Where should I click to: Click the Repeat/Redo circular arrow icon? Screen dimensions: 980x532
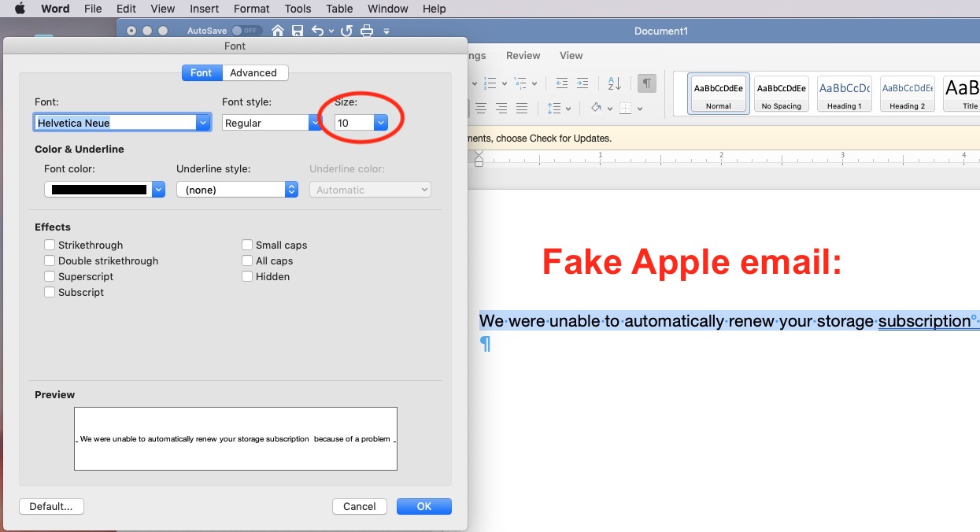[346, 31]
